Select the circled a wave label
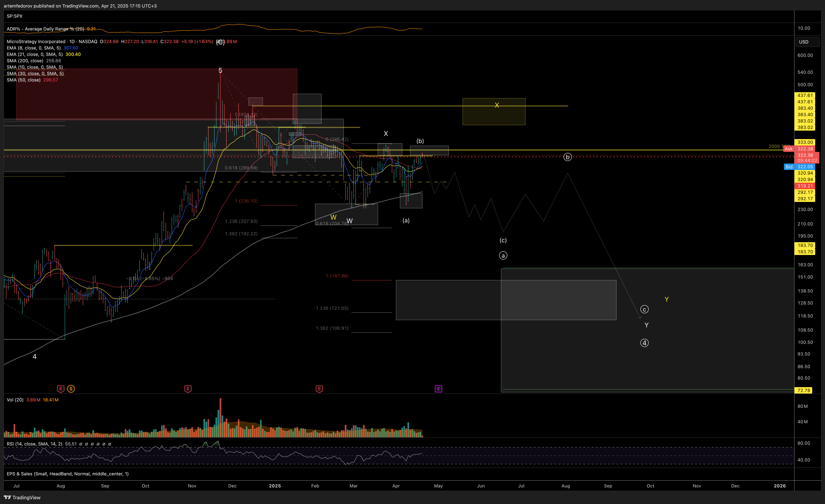825x504 pixels. 503,256
